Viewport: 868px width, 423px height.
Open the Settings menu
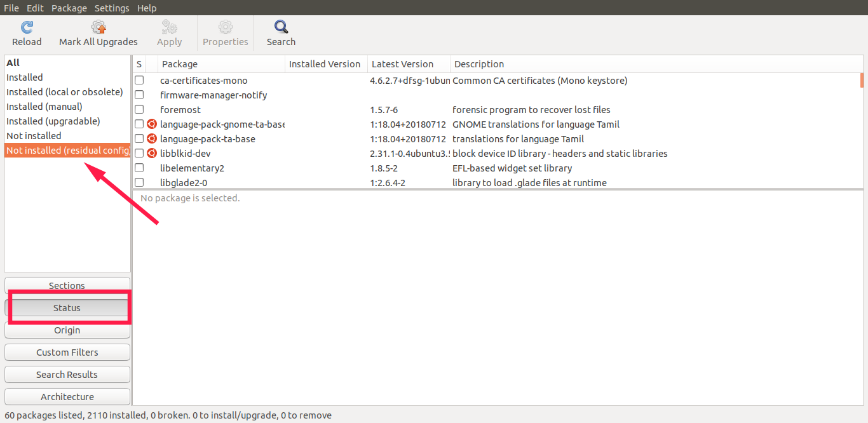tap(112, 8)
